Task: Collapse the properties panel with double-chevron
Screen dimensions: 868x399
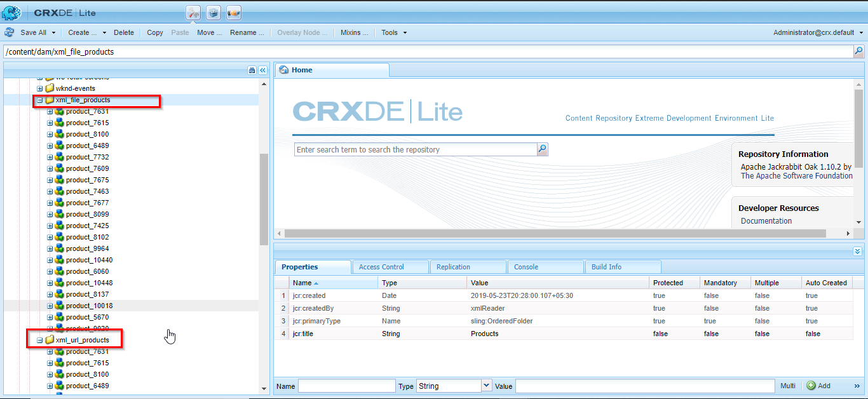Action: coord(858,252)
